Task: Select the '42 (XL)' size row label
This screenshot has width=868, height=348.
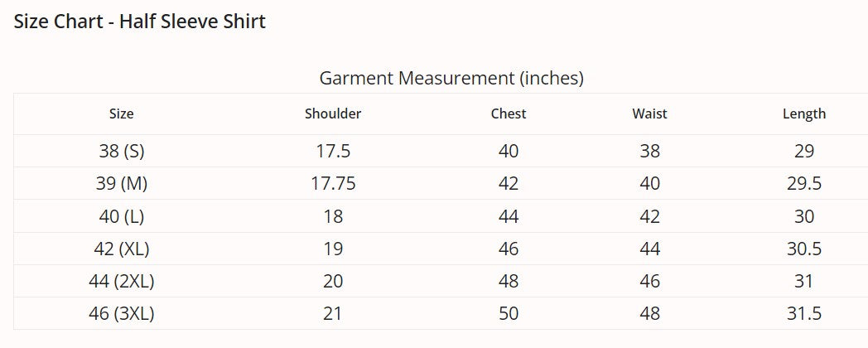Action: (121, 249)
